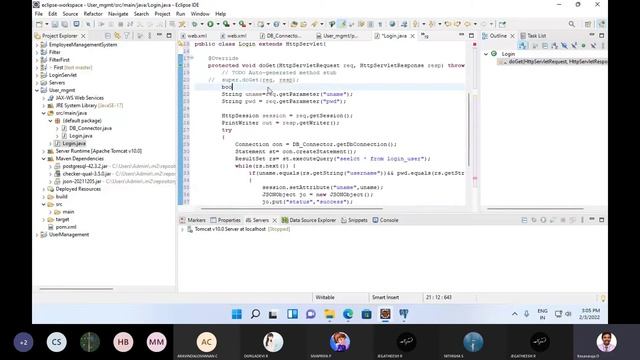The width and height of the screenshot is (640, 360).
Task: Click the Project Explorer horizontal scrollbar
Action: [76, 289]
